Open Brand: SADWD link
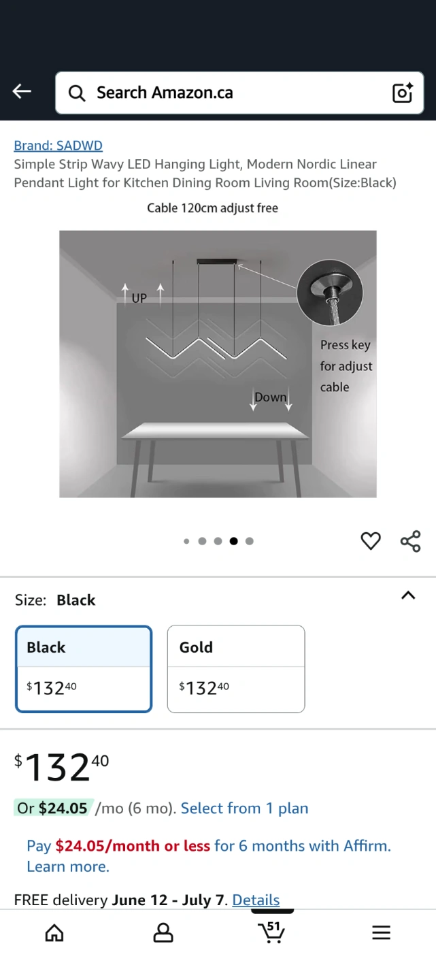Image resolution: width=436 pixels, height=980 pixels. click(x=58, y=146)
